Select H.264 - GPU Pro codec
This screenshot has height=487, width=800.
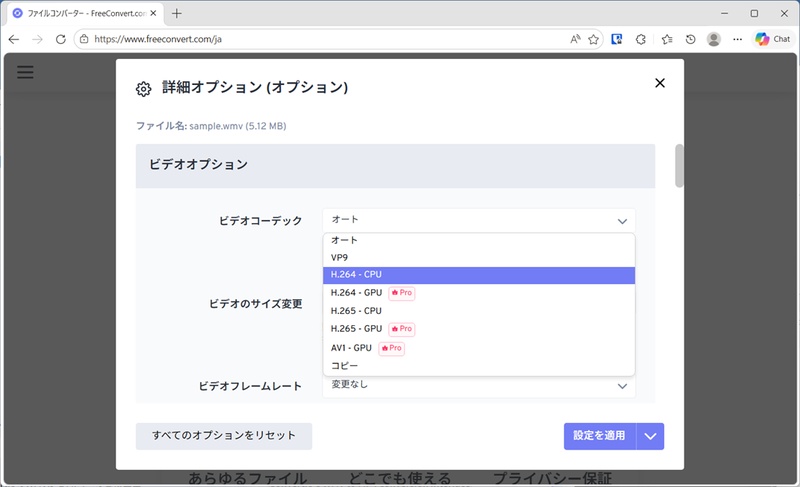[x=479, y=293]
